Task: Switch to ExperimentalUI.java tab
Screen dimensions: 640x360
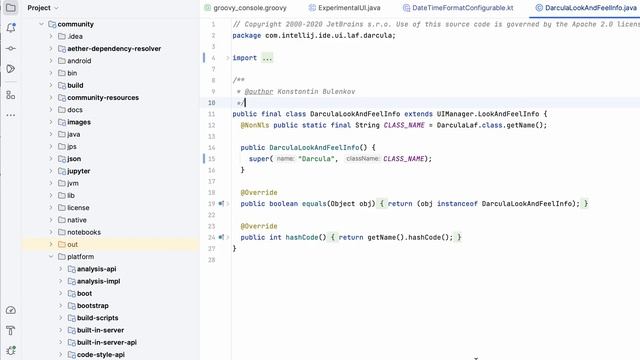Action: click(x=344, y=8)
